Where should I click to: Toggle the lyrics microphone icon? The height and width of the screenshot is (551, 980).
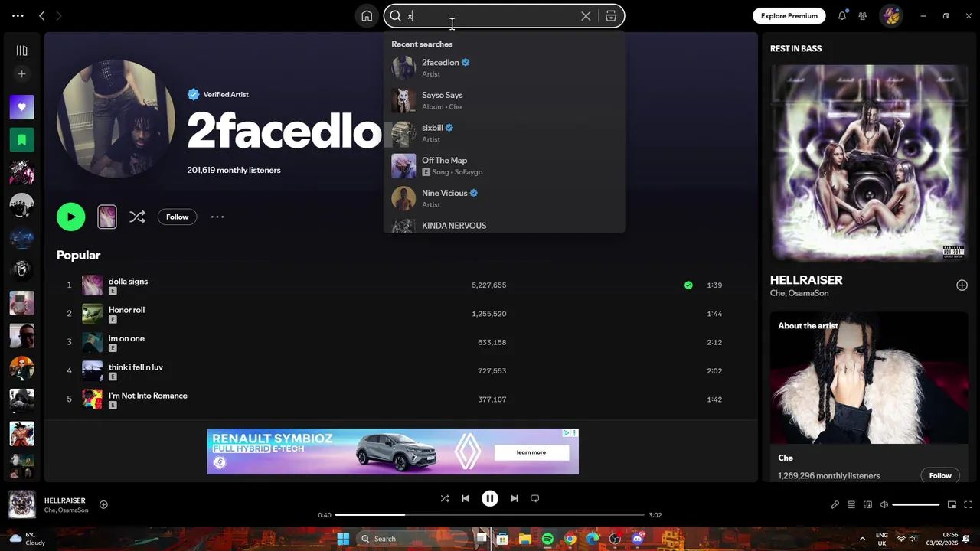click(x=835, y=504)
